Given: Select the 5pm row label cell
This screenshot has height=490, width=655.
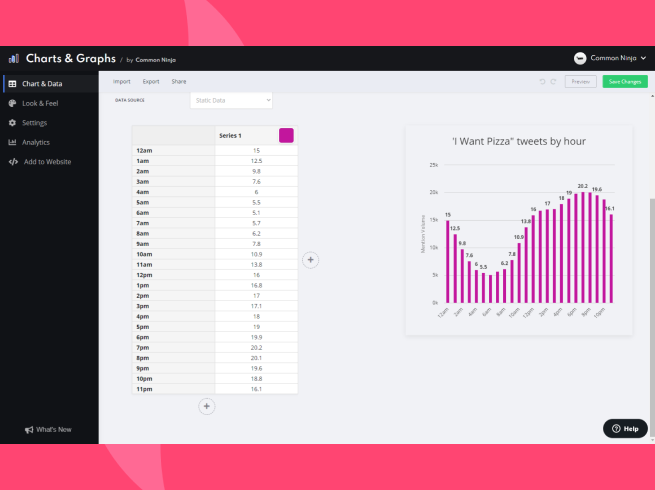Looking at the screenshot, I should pos(174,327).
